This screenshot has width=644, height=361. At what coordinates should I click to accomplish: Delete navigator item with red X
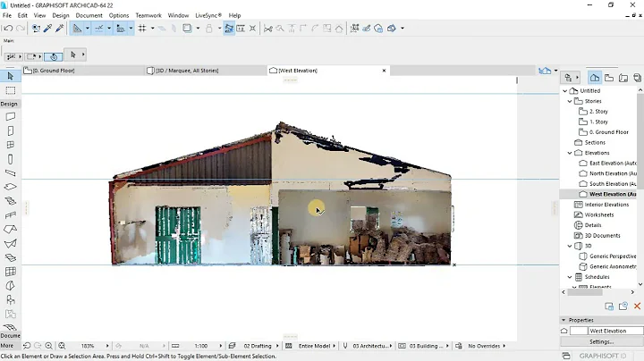click(637, 306)
